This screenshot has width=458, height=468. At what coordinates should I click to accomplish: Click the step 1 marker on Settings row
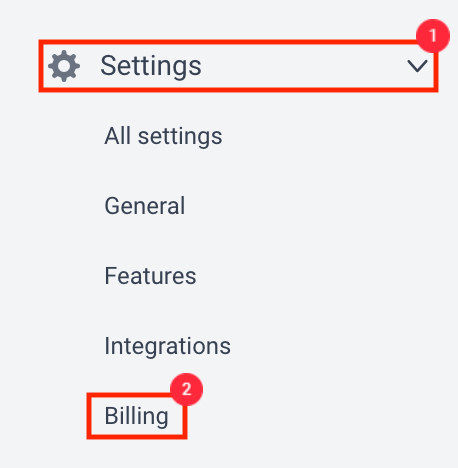pyautogui.click(x=433, y=36)
